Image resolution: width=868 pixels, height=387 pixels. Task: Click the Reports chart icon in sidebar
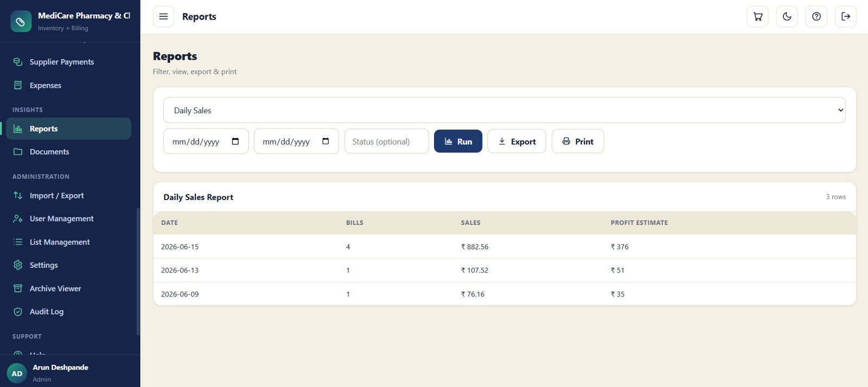coord(18,128)
